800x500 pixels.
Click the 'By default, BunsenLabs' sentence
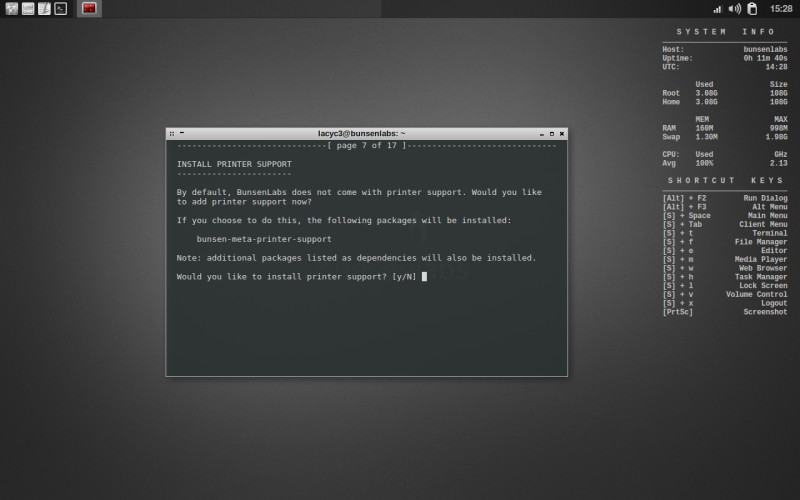pyautogui.click(x=359, y=197)
